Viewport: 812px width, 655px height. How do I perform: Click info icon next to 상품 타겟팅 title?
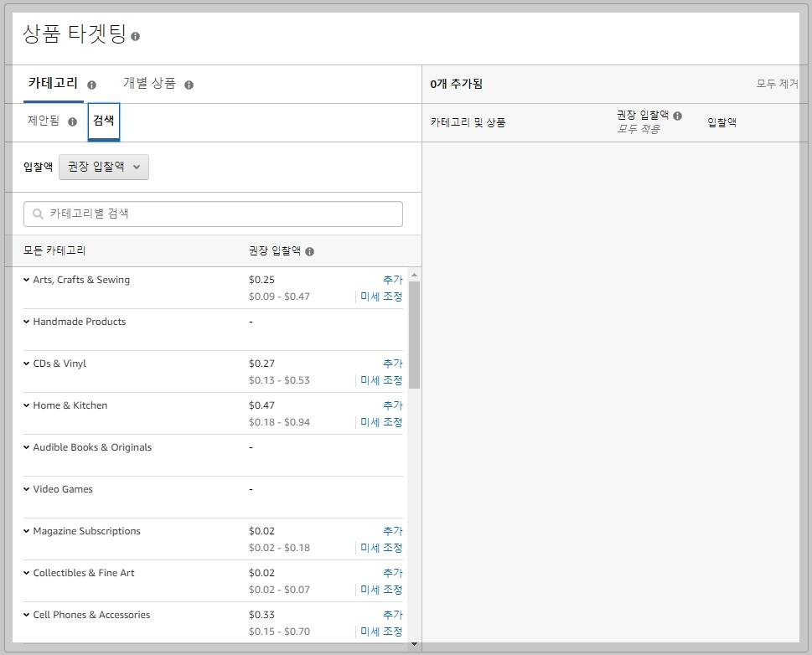point(135,36)
